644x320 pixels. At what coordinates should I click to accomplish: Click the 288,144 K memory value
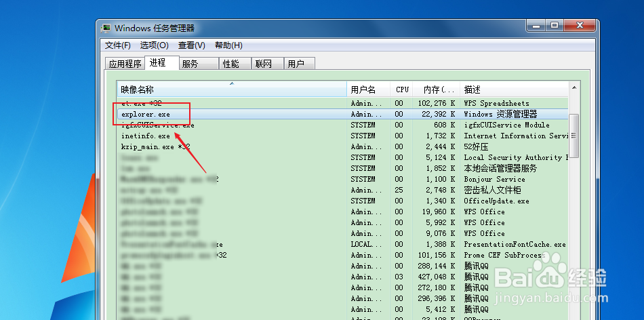click(x=437, y=266)
